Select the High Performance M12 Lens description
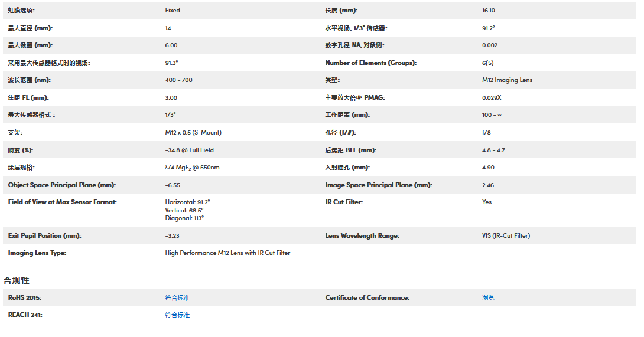 [227, 253]
